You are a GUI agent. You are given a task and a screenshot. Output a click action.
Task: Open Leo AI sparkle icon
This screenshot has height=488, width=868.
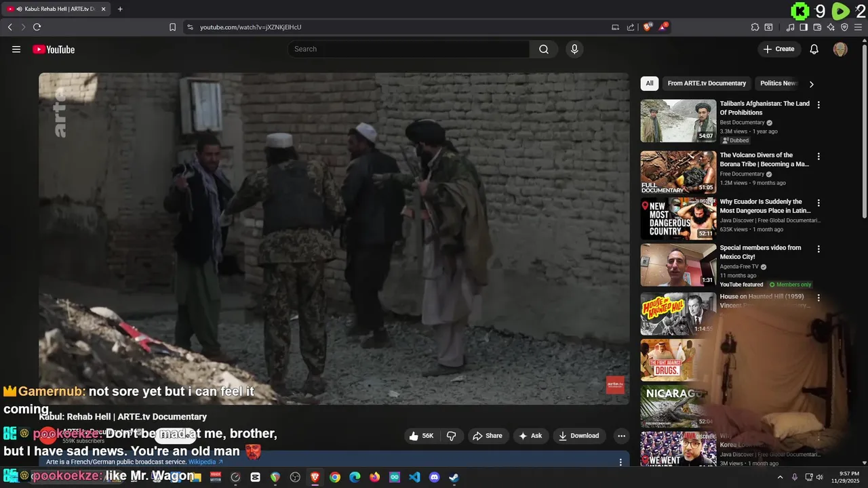pos(831,27)
